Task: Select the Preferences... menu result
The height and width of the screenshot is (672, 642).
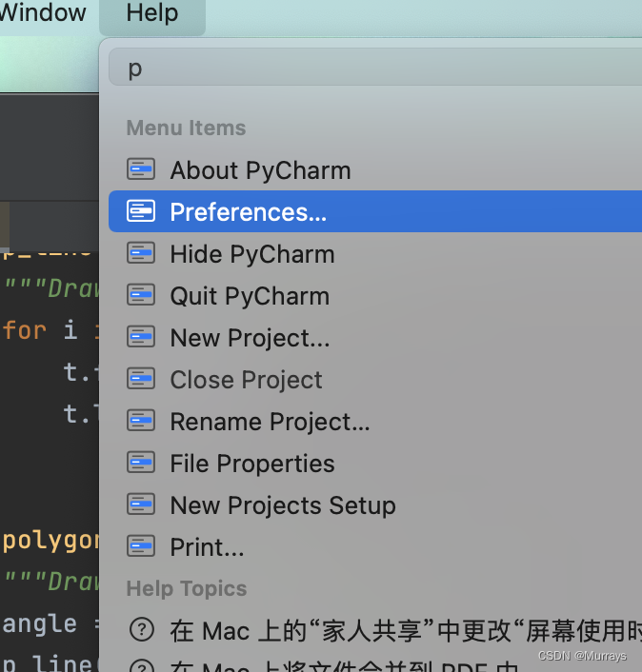Action: 375,211
